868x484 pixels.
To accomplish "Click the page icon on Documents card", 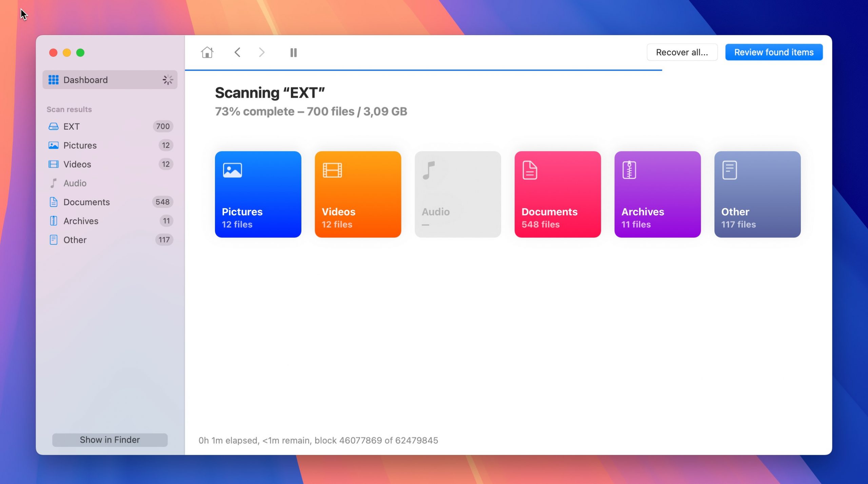I will tap(530, 170).
